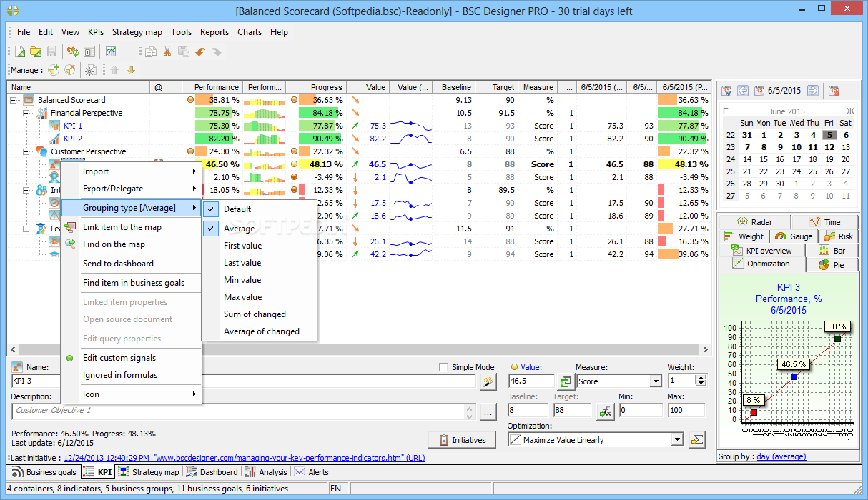Click the refresh data sources toolbar icon

[x=72, y=51]
